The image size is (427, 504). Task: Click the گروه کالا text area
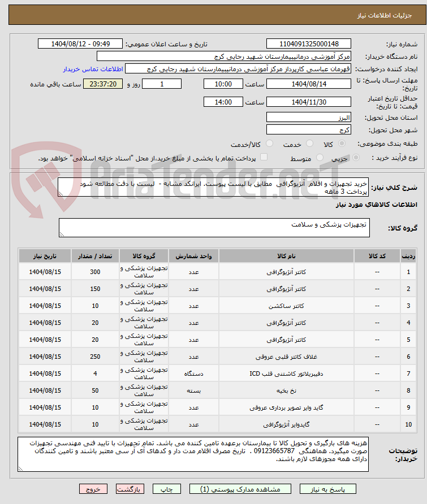point(214,228)
